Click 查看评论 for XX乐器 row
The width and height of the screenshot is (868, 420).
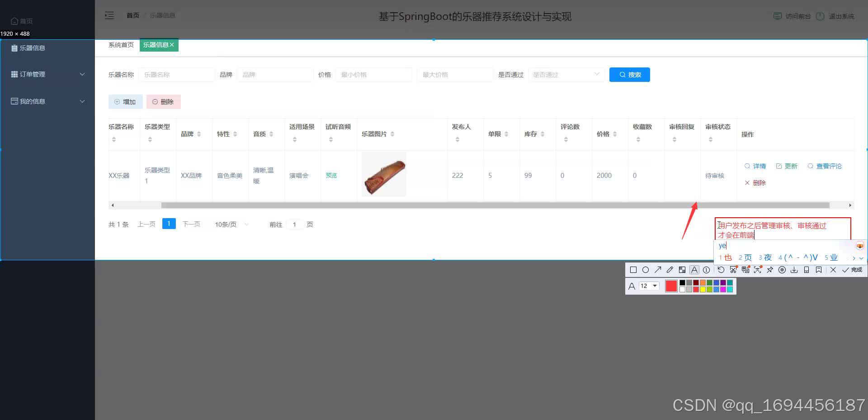tap(825, 166)
